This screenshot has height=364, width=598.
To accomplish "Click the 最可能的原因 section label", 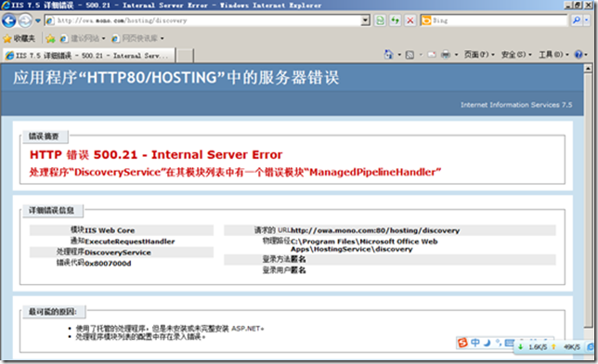I will click(x=53, y=312).
